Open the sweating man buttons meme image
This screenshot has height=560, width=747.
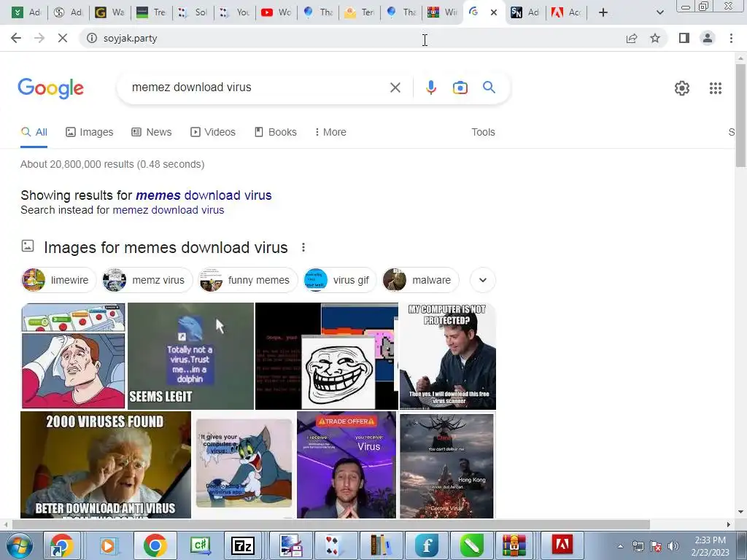[74, 356]
